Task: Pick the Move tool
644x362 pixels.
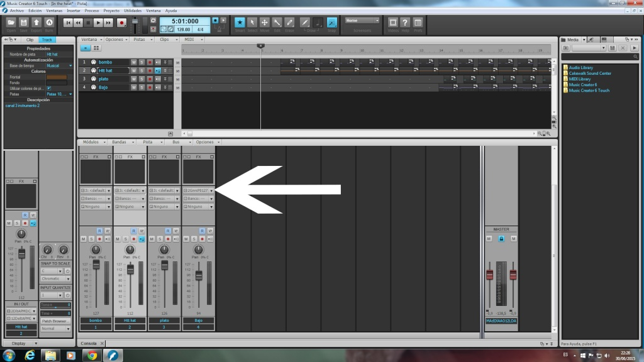Action: [265, 23]
